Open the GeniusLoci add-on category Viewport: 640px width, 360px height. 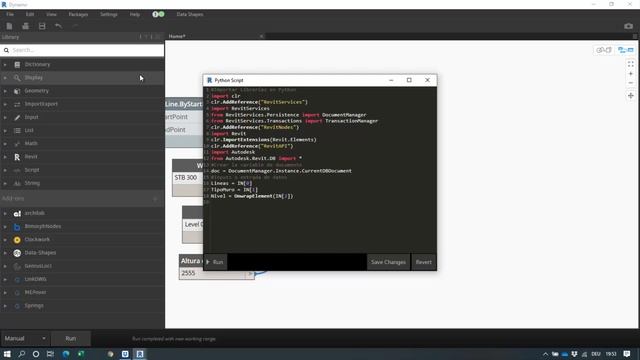(38, 266)
